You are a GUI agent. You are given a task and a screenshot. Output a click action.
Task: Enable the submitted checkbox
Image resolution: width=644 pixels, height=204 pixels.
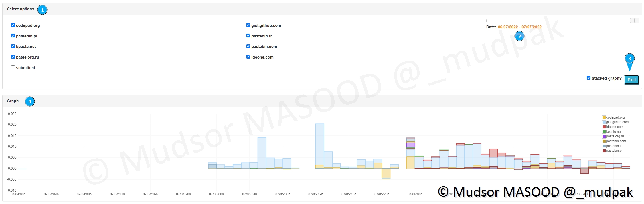(x=13, y=67)
